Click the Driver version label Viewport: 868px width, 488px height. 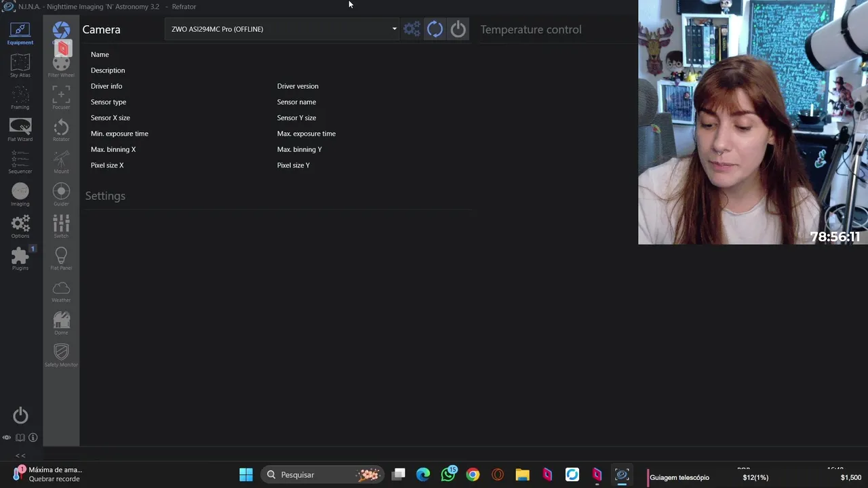(298, 86)
